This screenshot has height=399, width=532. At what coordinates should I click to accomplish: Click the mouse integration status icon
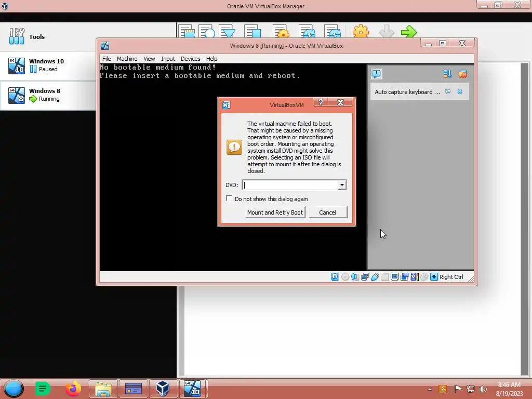click(424, 277)
